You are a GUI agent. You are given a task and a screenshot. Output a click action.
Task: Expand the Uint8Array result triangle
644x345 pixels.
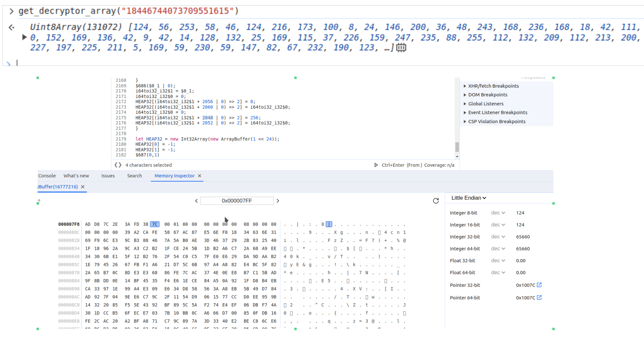pos(24,37)
